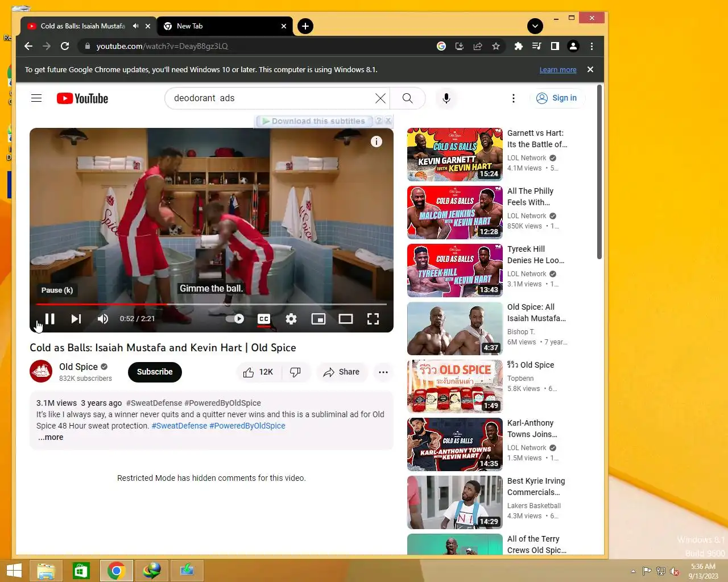Close the subtitle download overlay
This screenshot has width=728, height=582.
[x=388, y=121]
